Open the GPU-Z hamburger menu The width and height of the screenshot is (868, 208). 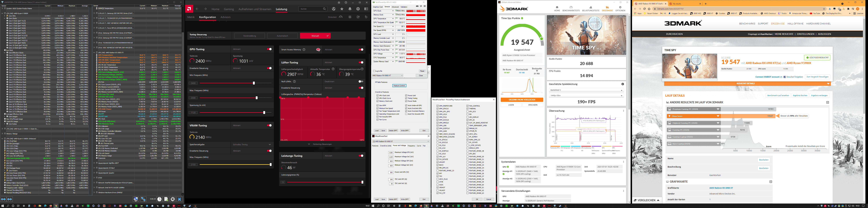click(425, 6)
